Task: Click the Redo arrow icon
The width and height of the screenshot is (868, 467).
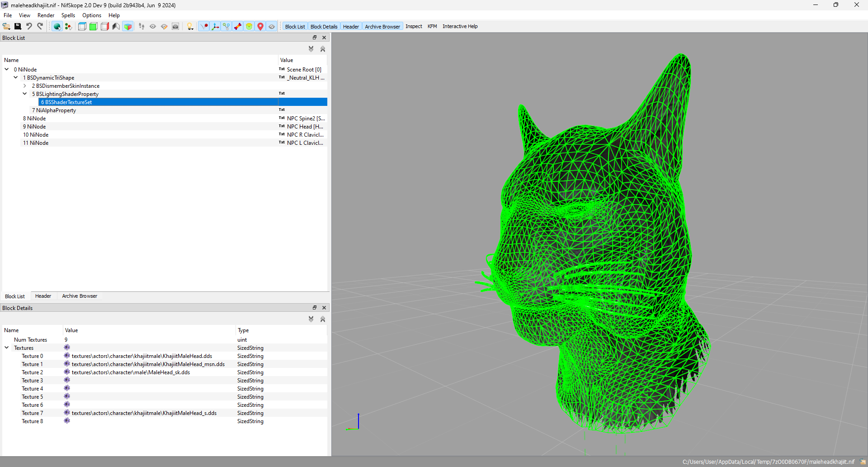Action: pyautogui.click(x=40, y=26)
